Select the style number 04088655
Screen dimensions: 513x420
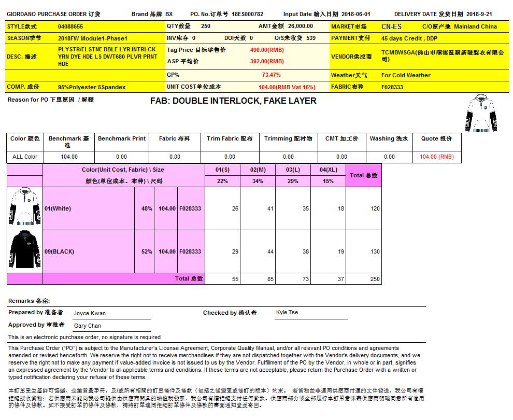tap(70, 26)
